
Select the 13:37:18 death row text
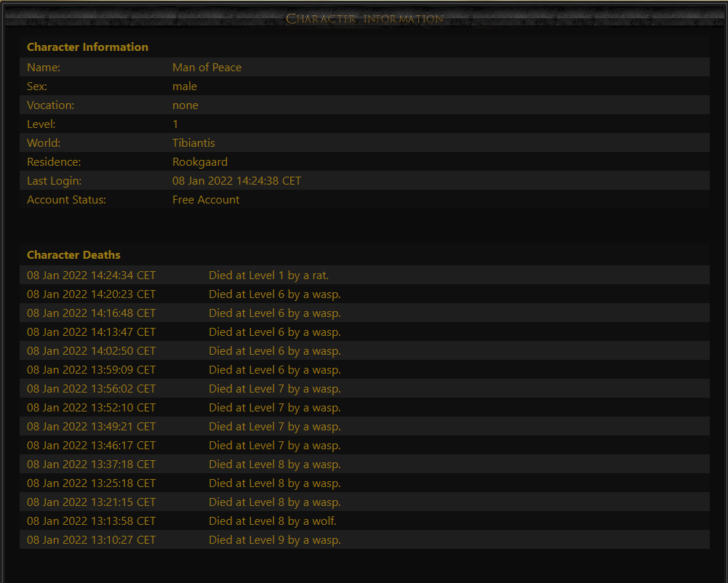pyautogui.click(x=274, y=465)
